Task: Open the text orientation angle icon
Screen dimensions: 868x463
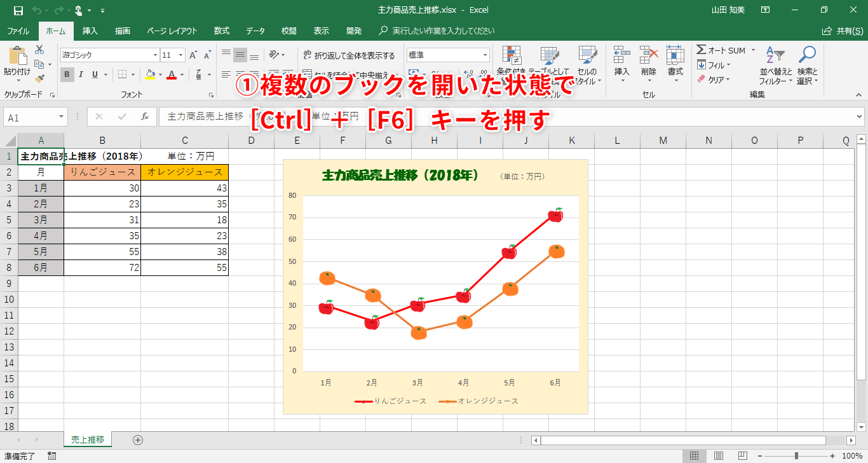Action: click(274, 55)
